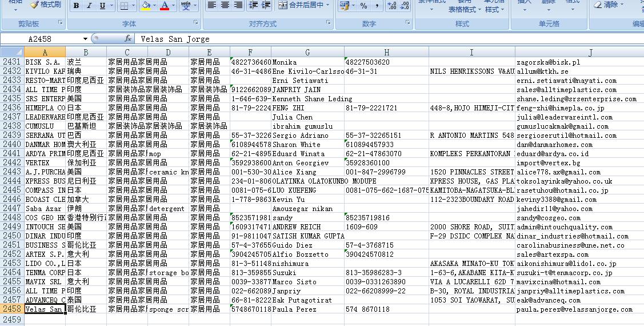Click cell containing 巴基斯坦

[x=86, y=126]
